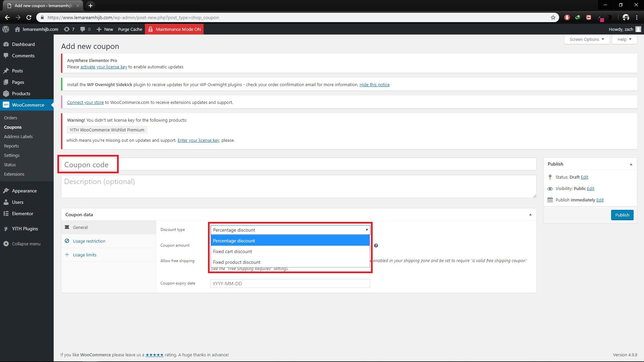Click the New plus item in the admin bar

tap(105, 29)
